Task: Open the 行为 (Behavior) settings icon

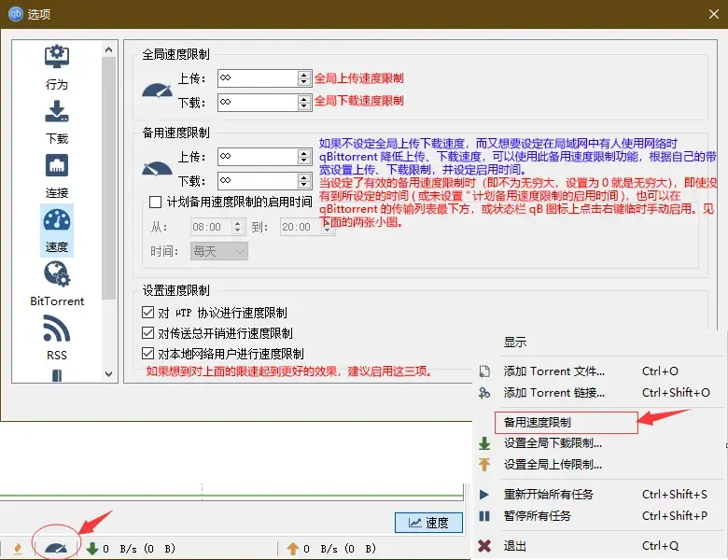Action: tap(57, 57)
